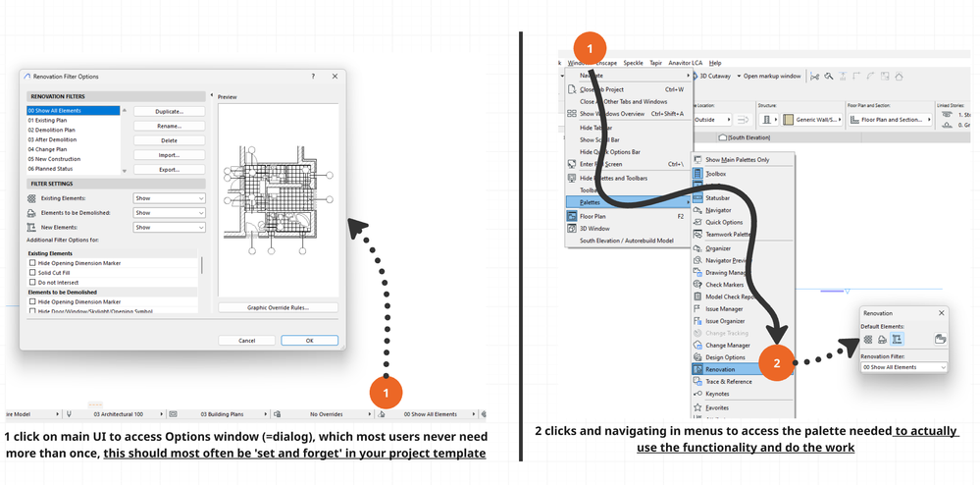This screenshot has height=485, width=980.
Task: Open the Tapir menu
Action: pos(655,63)
